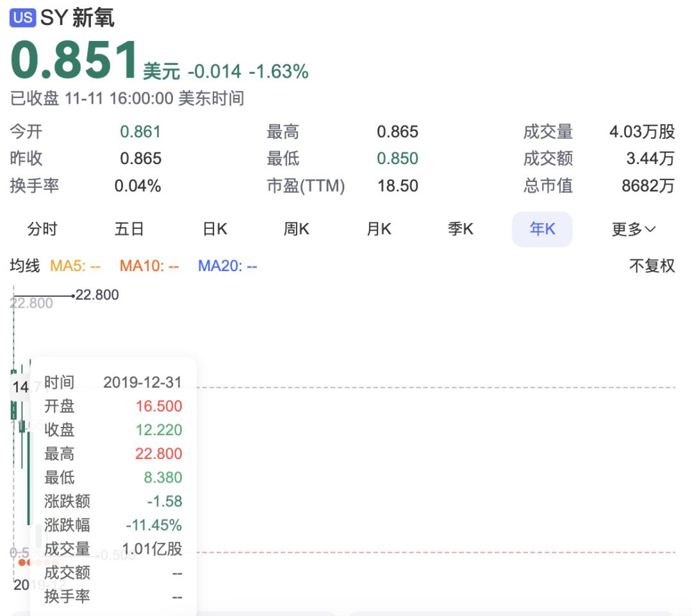Click the 市盈(TTM) value 18.50
Screen dimensions: 692x616
pos(398,186)
